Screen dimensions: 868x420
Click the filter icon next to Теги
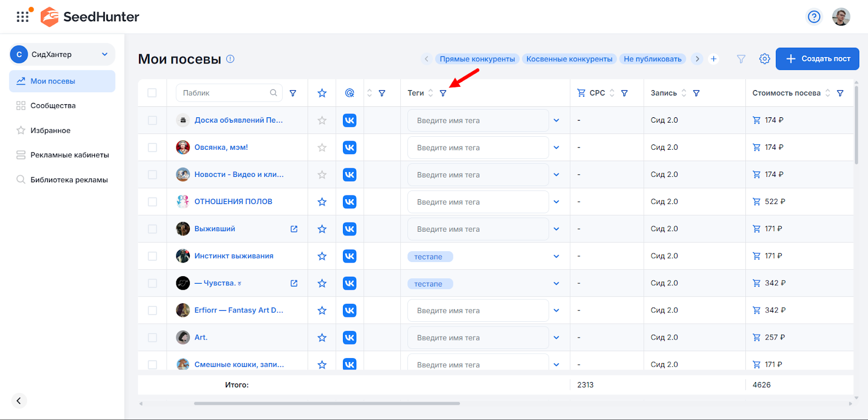443,93
